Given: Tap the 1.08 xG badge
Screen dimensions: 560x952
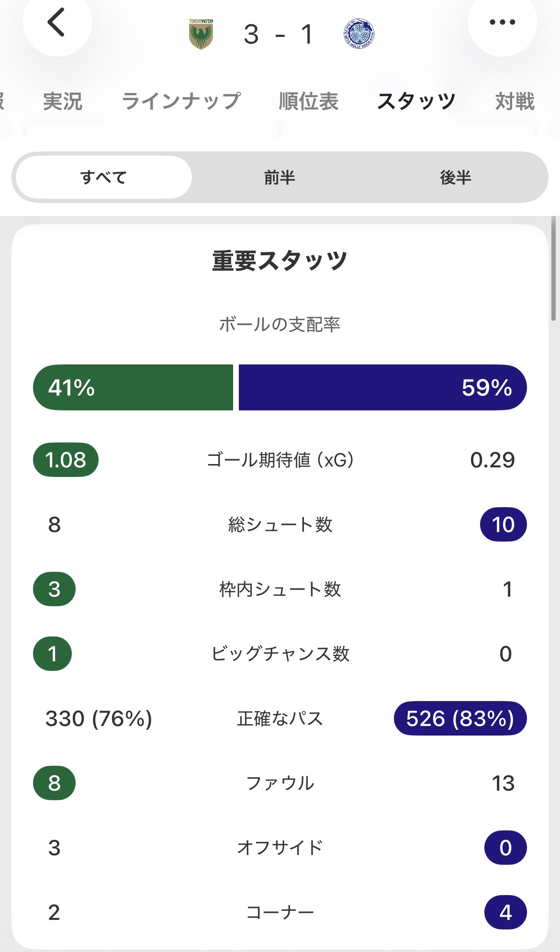Looking at the screenshot, I should point(66,460).
